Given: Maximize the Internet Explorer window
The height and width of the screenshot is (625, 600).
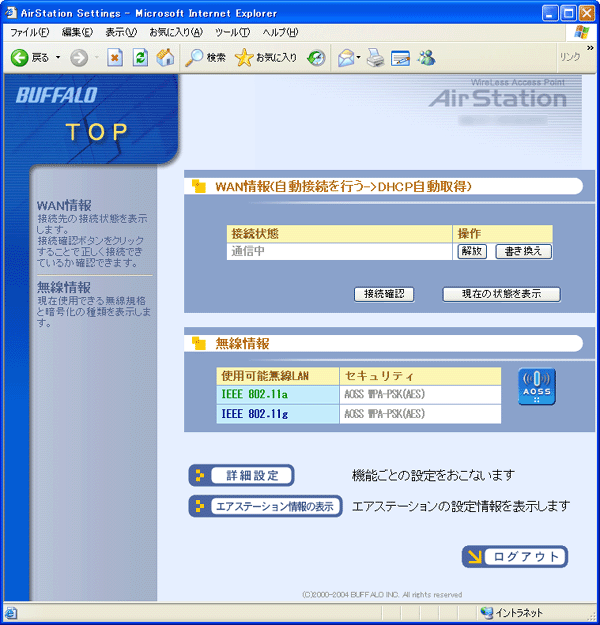Looking at the screenshot, I should tap(569, 13).
